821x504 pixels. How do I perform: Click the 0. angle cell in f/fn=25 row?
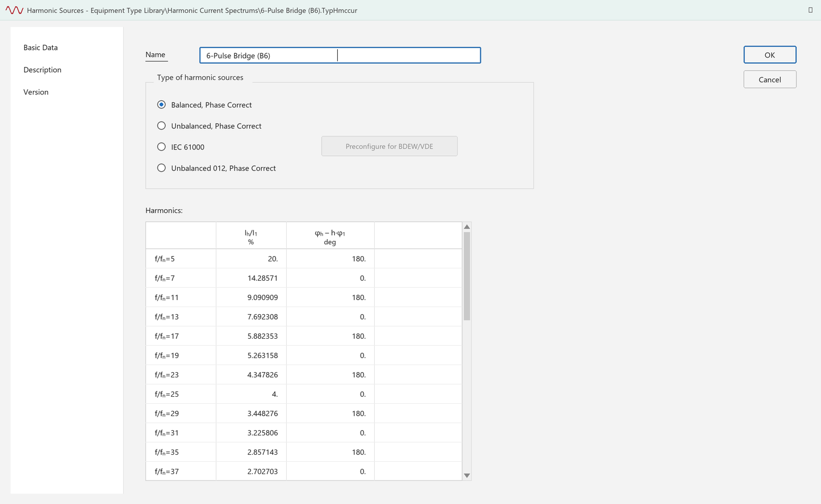[x=330, y=394]
